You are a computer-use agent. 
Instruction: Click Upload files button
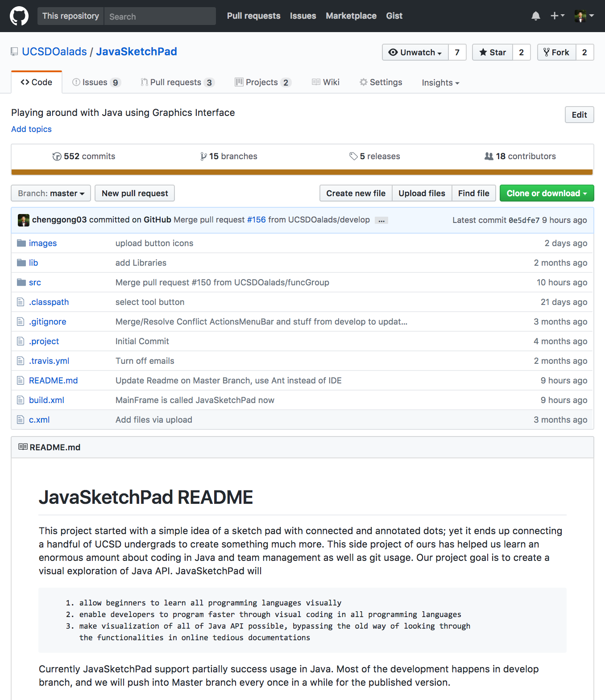(x=422, y=193)
